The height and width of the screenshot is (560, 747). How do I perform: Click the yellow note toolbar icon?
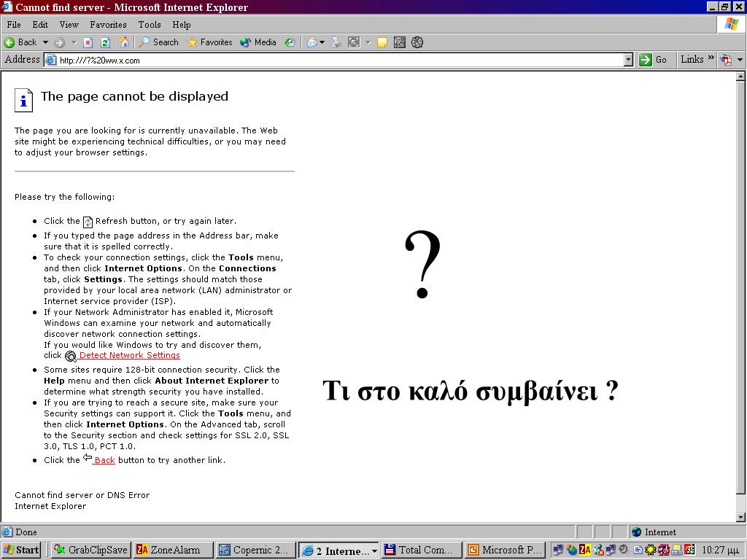(382, 43)
